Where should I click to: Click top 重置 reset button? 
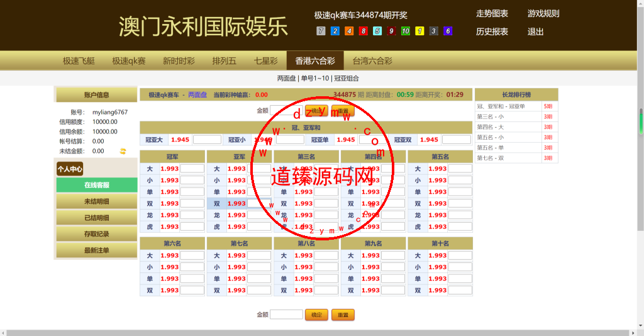tap(343, 111)
